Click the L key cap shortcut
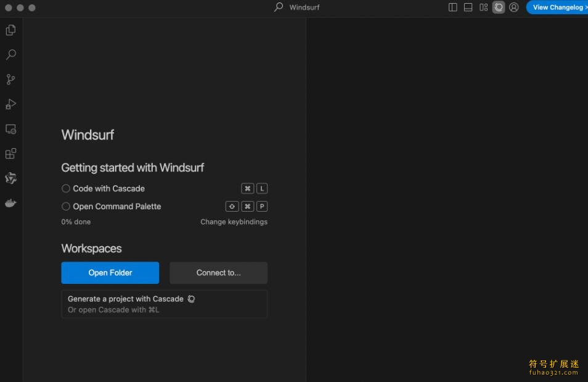 [262, 189]
